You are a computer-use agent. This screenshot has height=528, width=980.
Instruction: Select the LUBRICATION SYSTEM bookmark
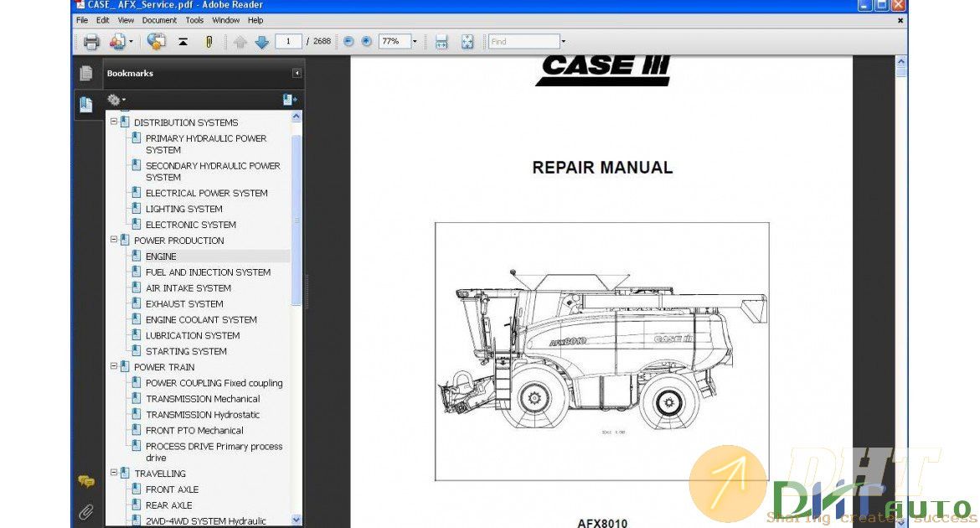193,335
